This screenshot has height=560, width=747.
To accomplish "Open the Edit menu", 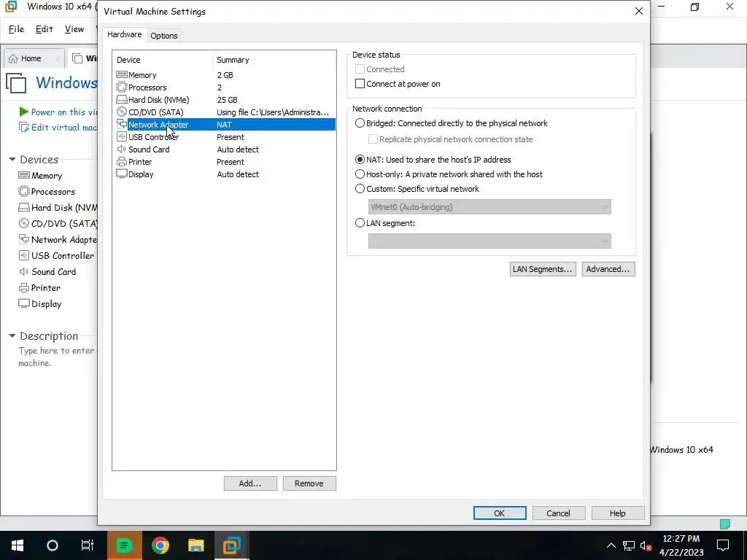I will pyautogui.click(x=44, y=29).
